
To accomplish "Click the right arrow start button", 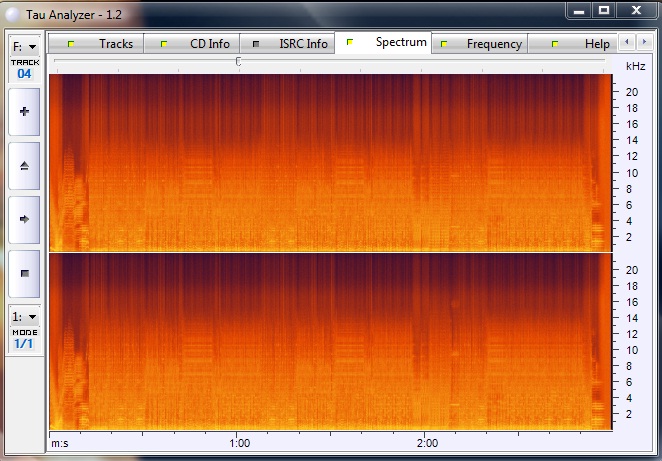I will (x=24, y=218).
